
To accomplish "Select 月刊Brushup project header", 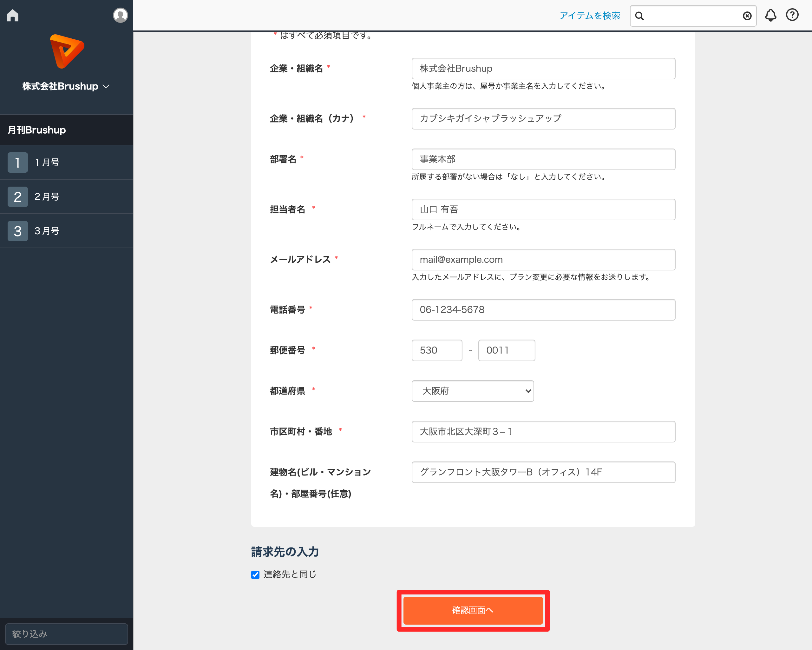I will click(67, 130).
